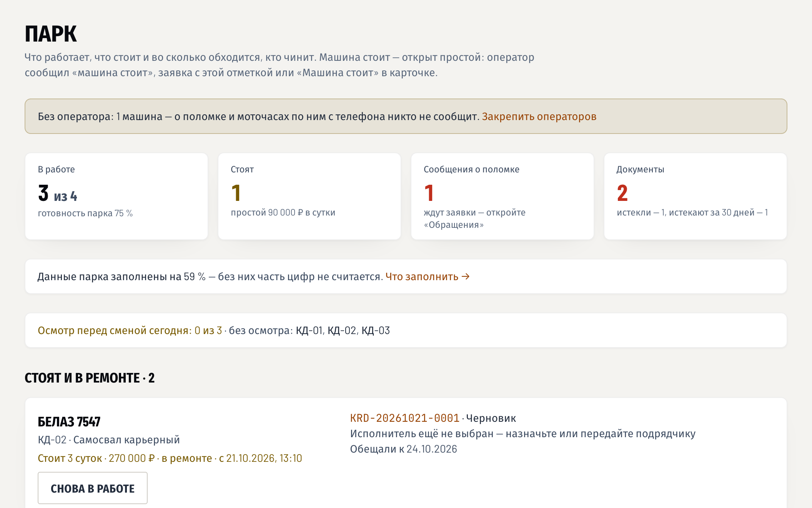The height and width of the screenshot is (508, 812).
Task: Open the «Документы» card
Action: click(696, 196)
